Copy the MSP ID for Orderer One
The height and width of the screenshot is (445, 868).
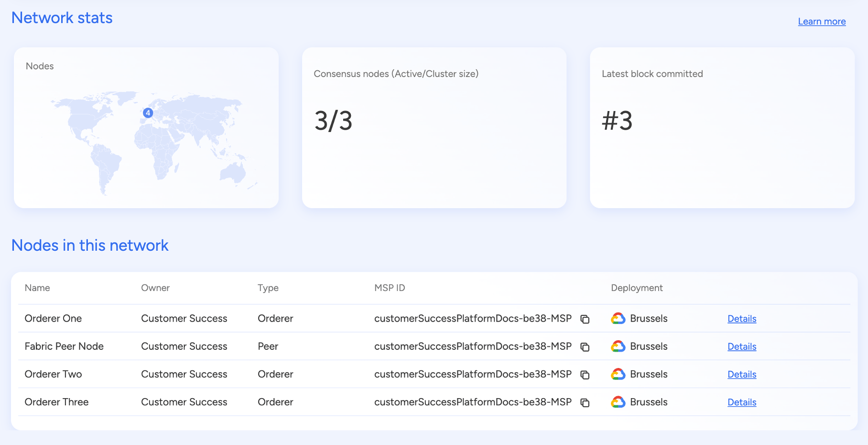[x=585, y=319]
